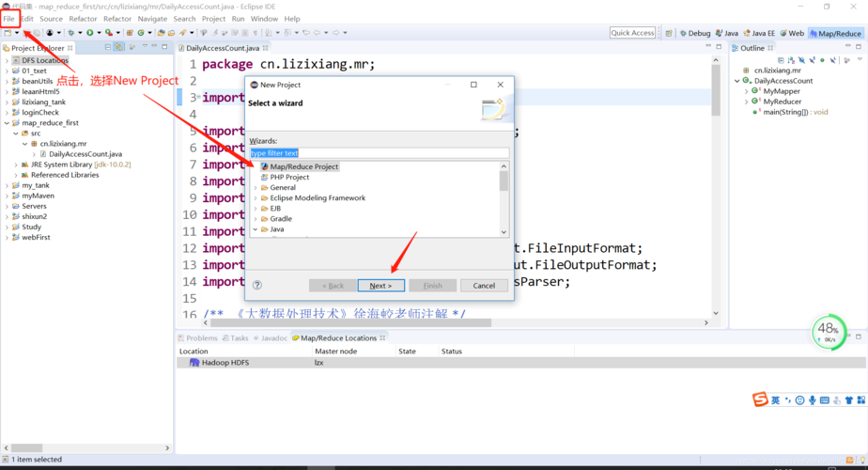Switch to the Problems tab

click(x=197, y=338)
